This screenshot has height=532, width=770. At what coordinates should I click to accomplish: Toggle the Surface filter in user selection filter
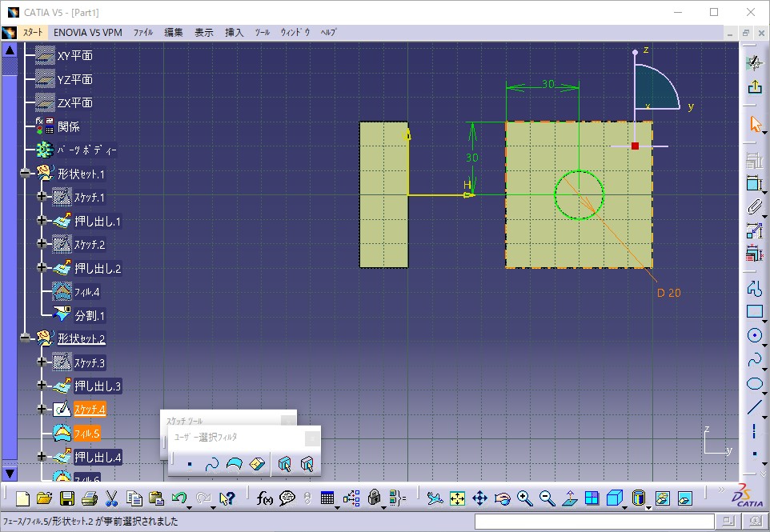[235, 464]
